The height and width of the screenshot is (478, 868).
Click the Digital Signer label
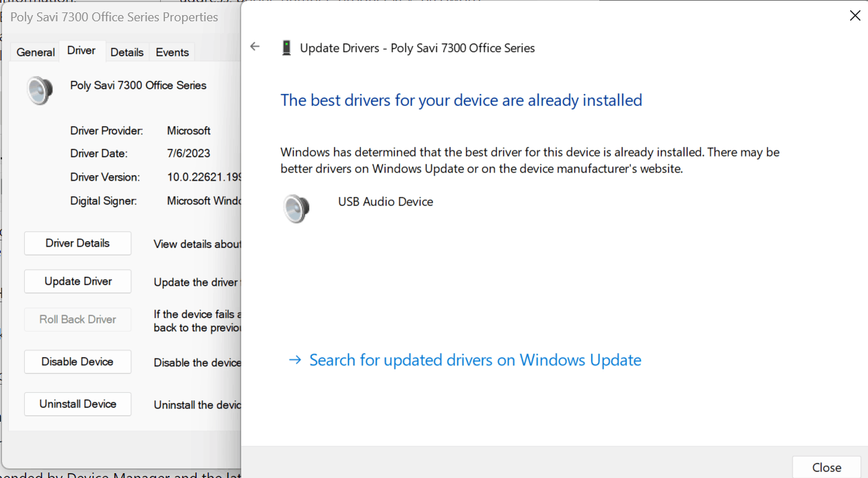coord(103,201)
